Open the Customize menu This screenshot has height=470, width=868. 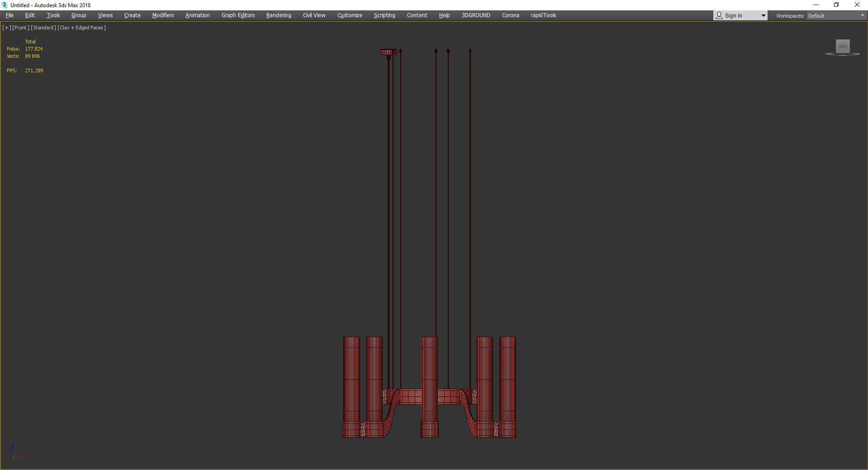click(x=350, y=15)
